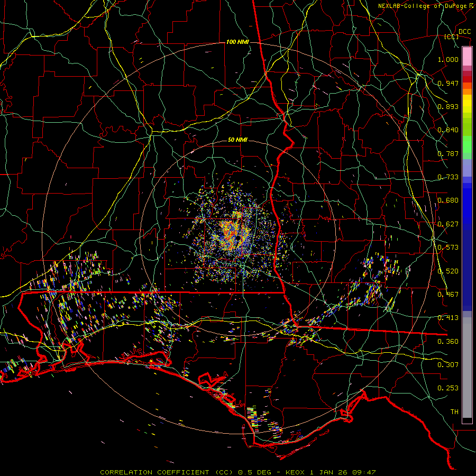Click the '0.627' scale value
This screenshot has width=476, height=476.
coord(448,224)
